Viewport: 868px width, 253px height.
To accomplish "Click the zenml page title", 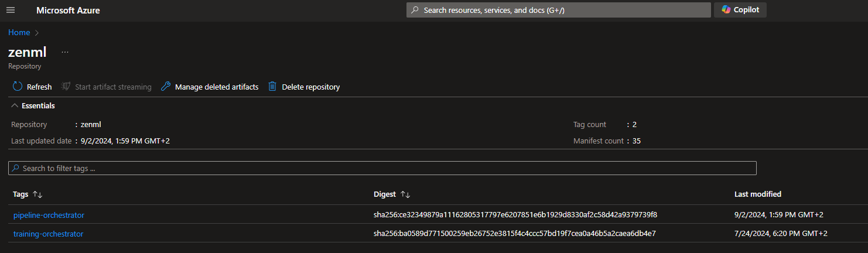I will (27, 52).
